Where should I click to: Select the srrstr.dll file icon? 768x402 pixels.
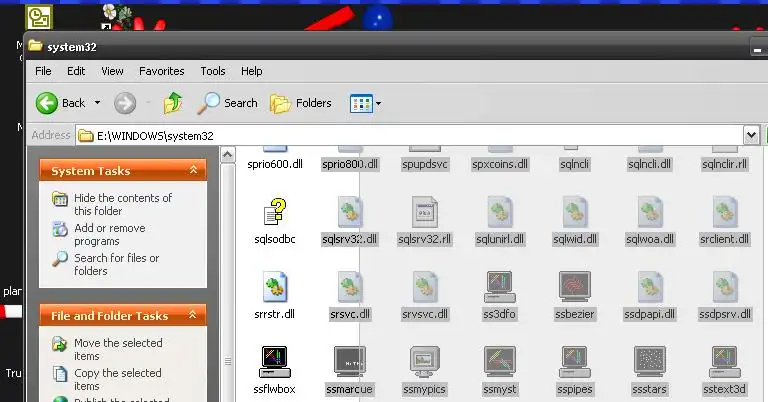pyautogui.click(x=275, y=287)
